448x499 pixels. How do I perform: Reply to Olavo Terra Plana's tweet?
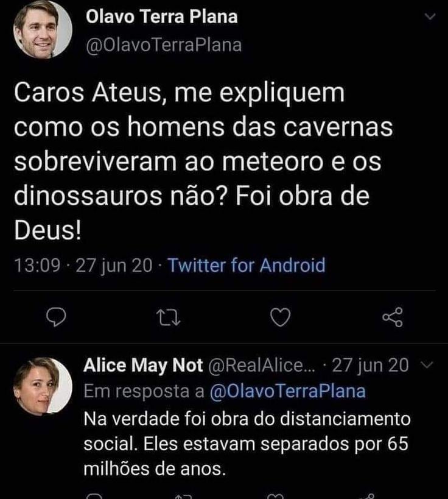pos(56,317)
